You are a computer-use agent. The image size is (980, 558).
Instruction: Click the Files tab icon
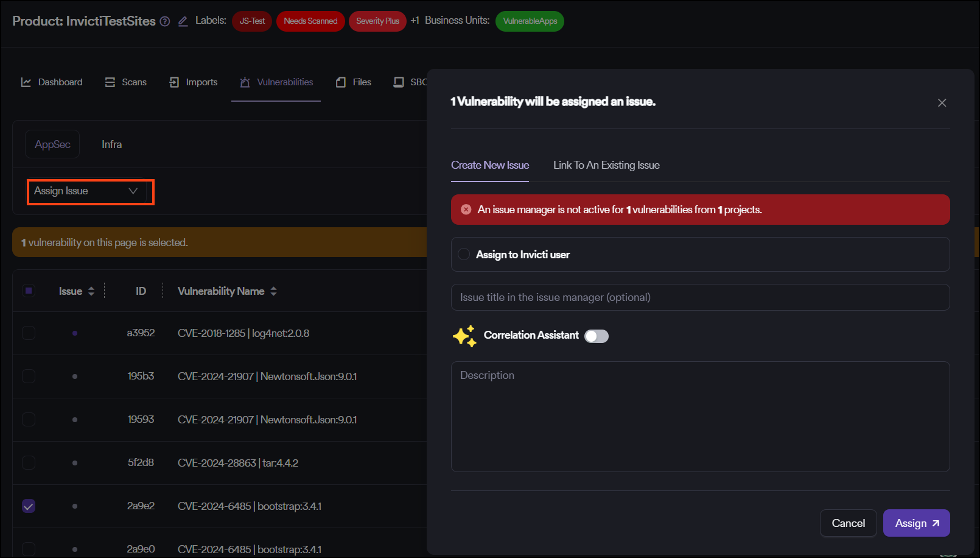coord(341,82)
